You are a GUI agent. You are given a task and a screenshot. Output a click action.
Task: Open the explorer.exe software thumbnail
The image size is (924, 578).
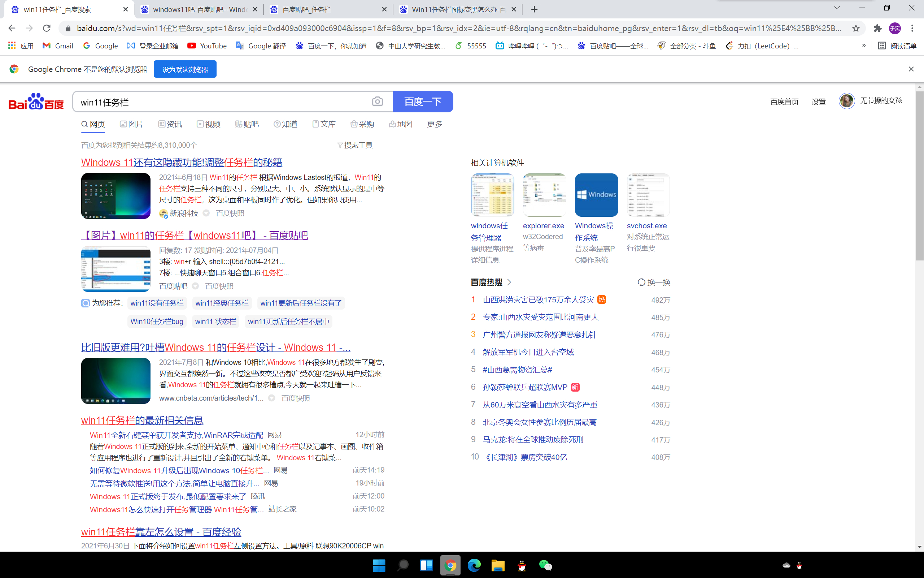(x=544, y=195)
